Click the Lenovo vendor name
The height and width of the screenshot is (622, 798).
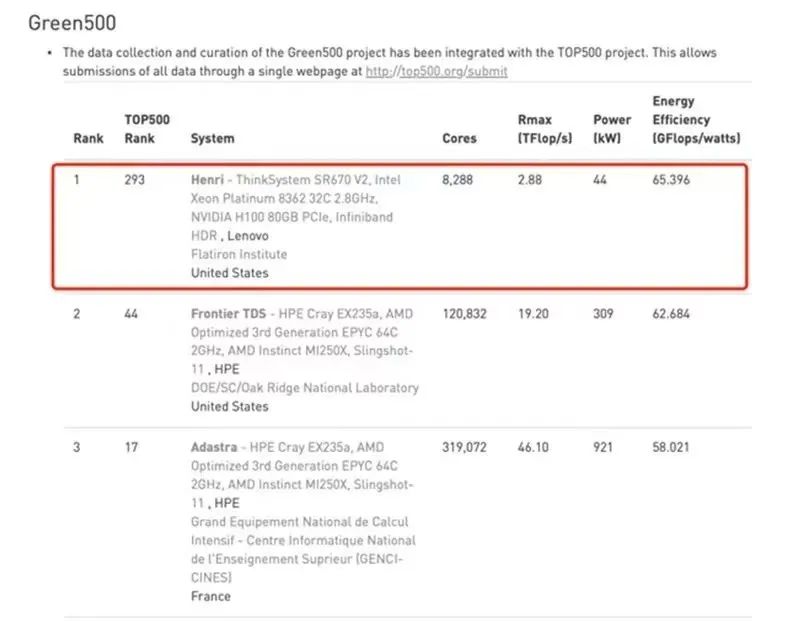tap(248, 236)
